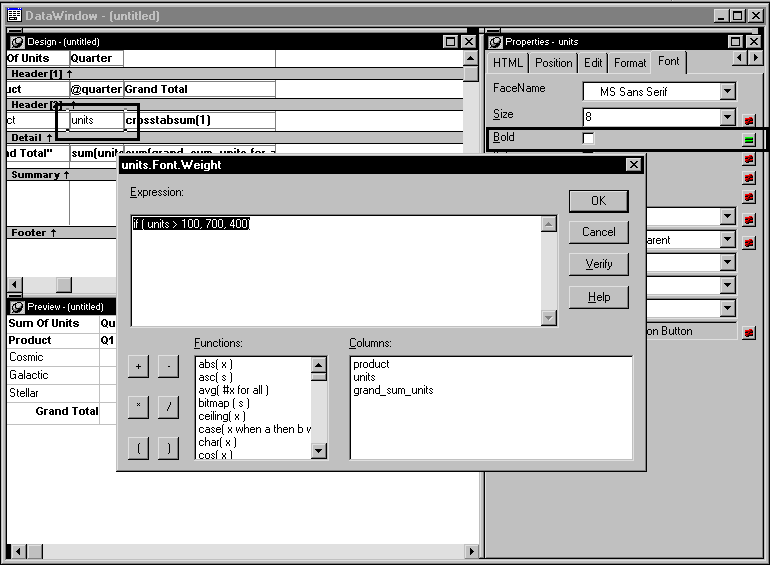The width and height of the screenshot is (770, 565).
Task: Select ceiling( x ) function
Action: point(221,416)
